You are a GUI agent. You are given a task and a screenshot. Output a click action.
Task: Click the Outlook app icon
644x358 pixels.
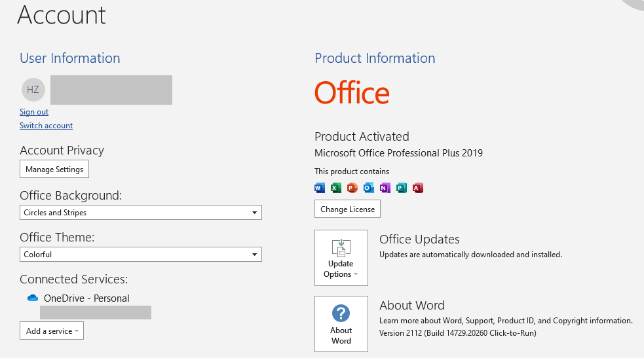(x=369, y=188)
